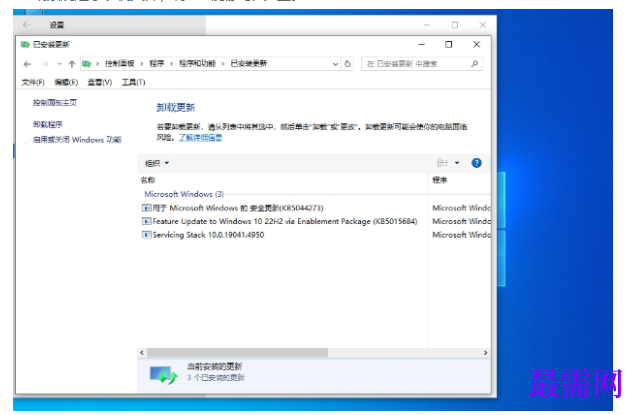The image size is (641, 415).
Task: Expand the chevron after 程序和功能 breadcrumb
Action: 223,63
